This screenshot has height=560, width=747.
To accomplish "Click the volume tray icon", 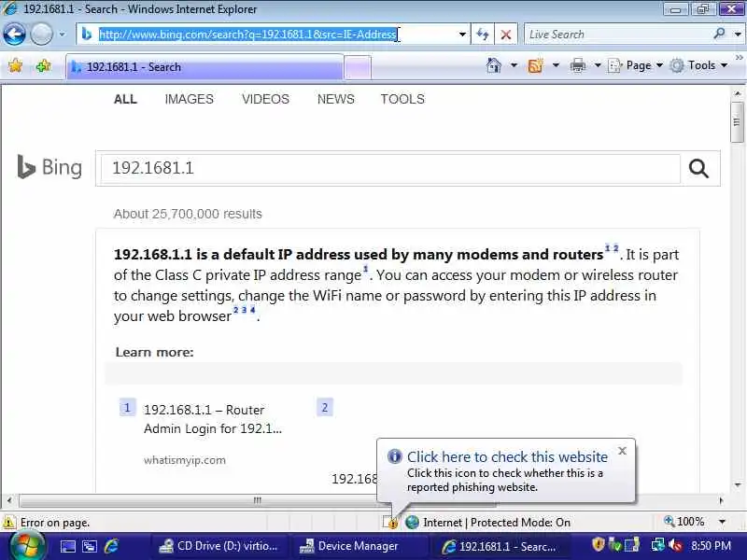I will point(675,545).
